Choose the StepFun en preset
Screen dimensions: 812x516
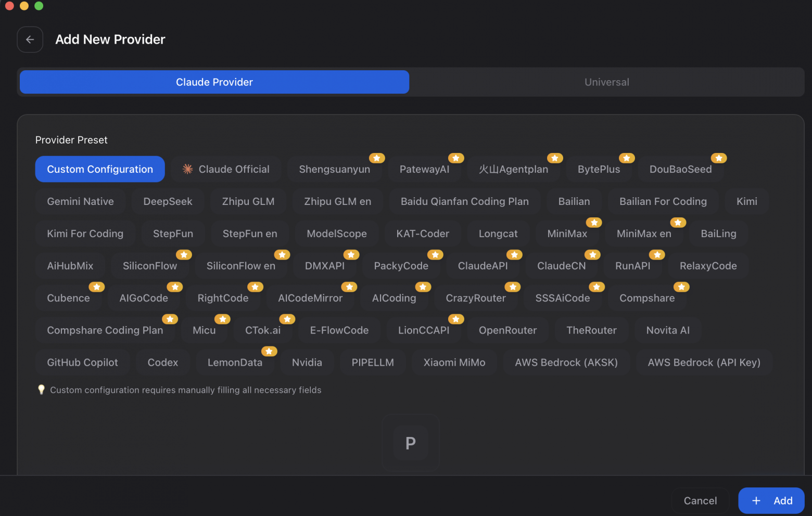click(250, 234)
